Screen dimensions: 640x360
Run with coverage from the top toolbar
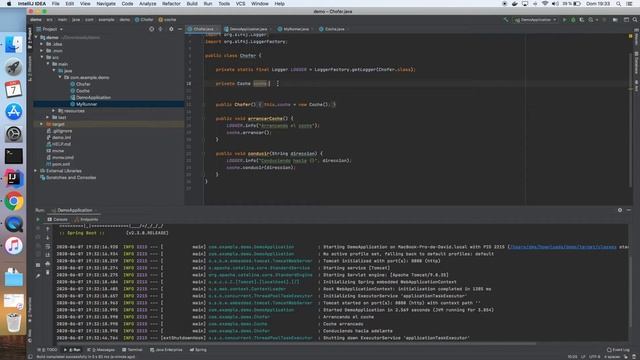582,20
